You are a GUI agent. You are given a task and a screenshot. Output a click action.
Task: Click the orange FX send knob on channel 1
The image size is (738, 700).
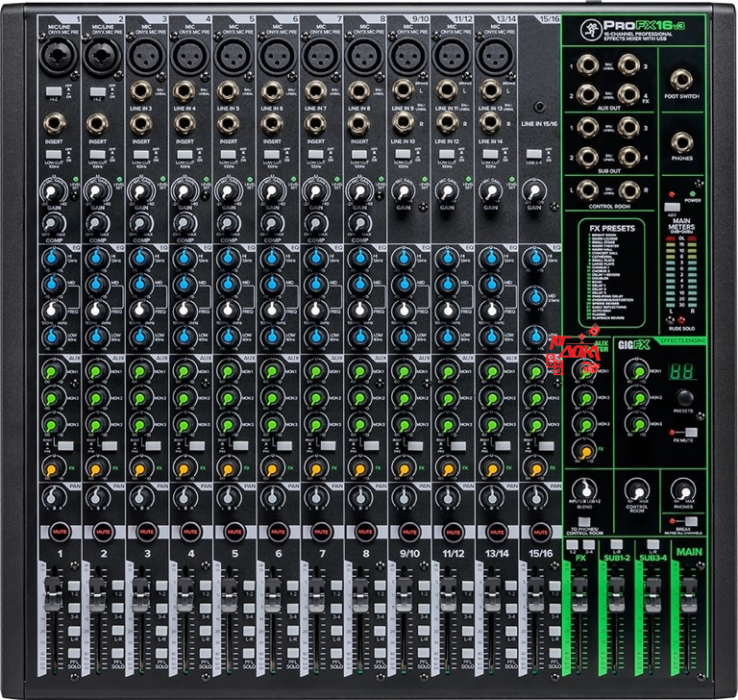point(53,468)
